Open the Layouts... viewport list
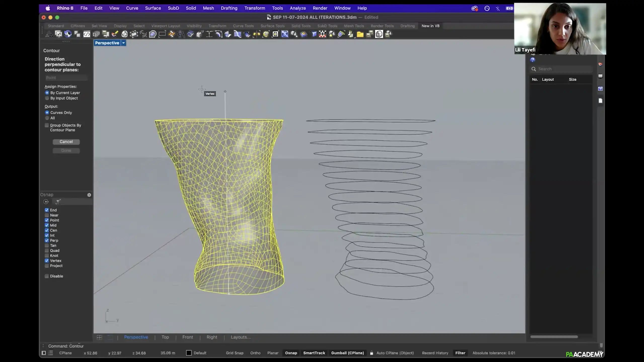The image size is (644, 362). (240, 337)
